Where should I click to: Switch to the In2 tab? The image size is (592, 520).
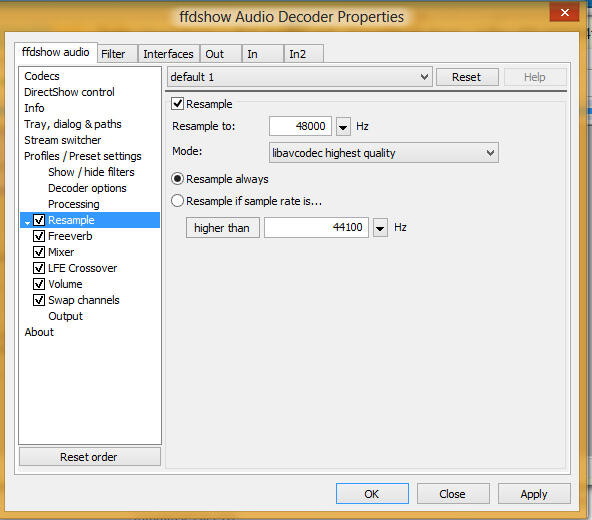[x=304, y=54]
